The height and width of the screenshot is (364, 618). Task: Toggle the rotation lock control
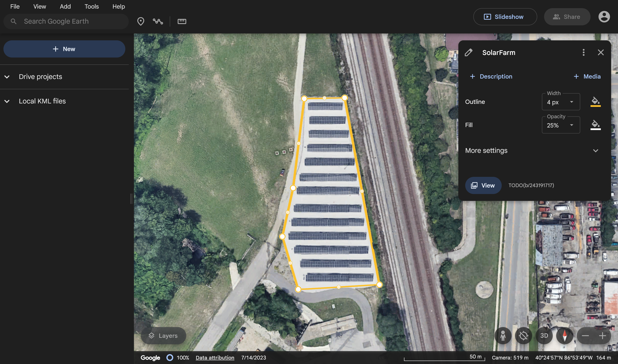[523, 335]
